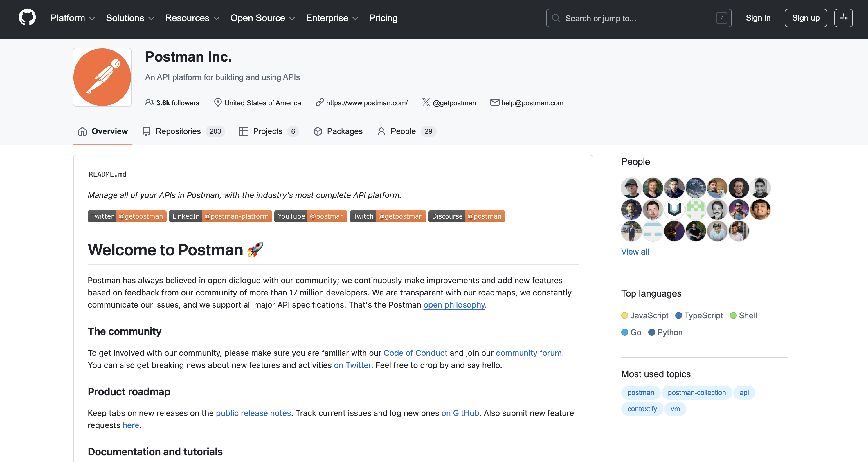Click the 3.6k followers people icon

pyautogui.click(x=150, y=103)
